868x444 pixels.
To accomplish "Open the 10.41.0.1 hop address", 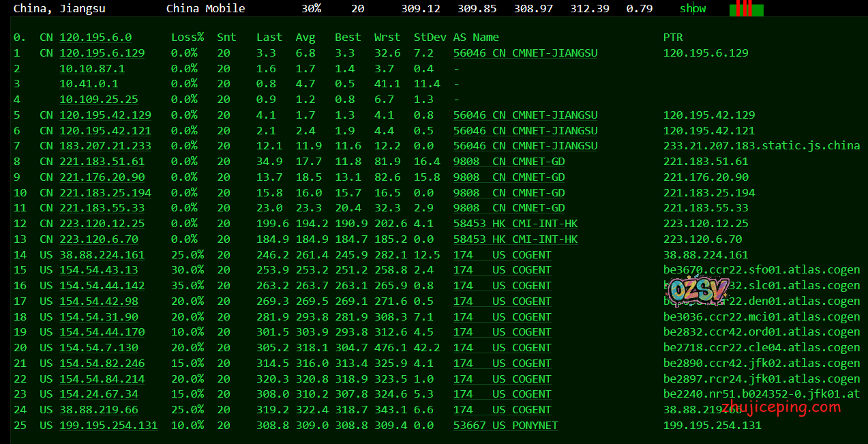I will coord(89,84).
